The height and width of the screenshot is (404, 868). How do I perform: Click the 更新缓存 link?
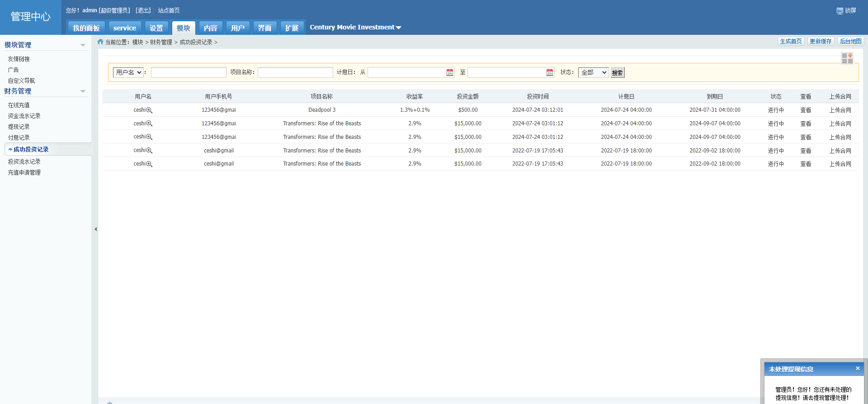click(x=820, y=41)
